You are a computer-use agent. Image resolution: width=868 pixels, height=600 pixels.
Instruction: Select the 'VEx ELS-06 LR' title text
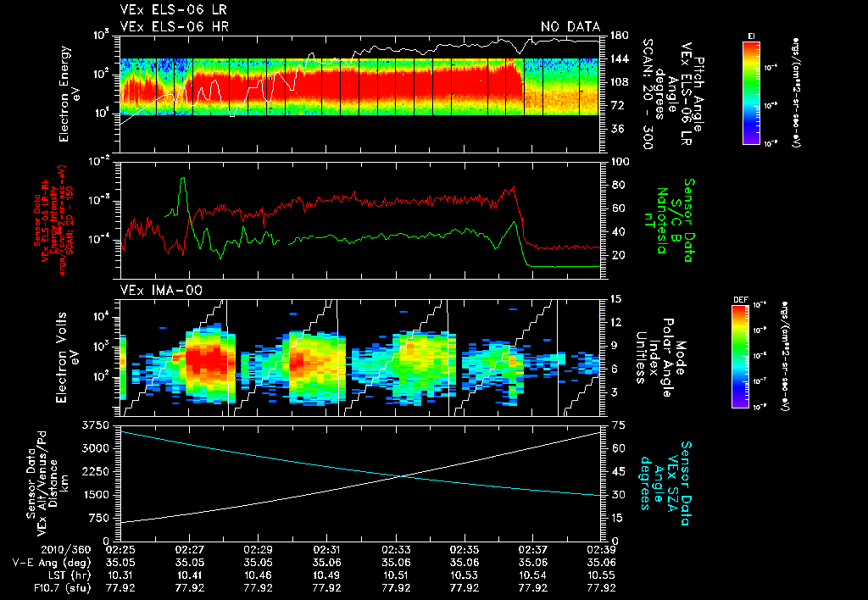[173, 10]
